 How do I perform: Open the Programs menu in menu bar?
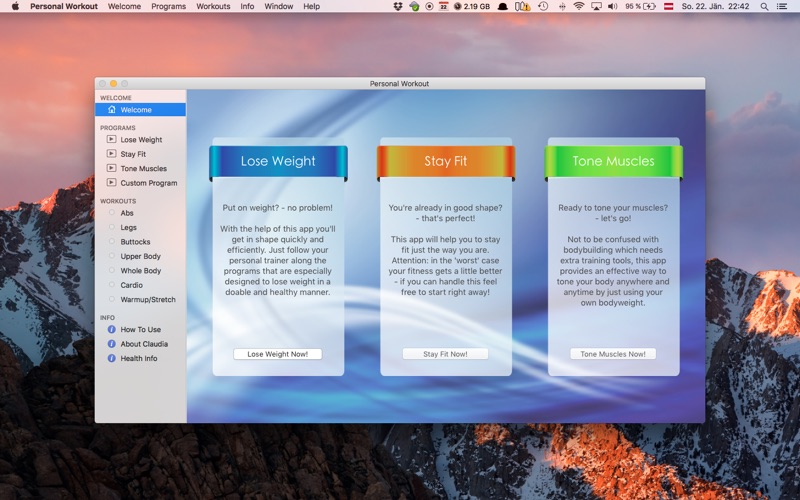pos(168,7)
